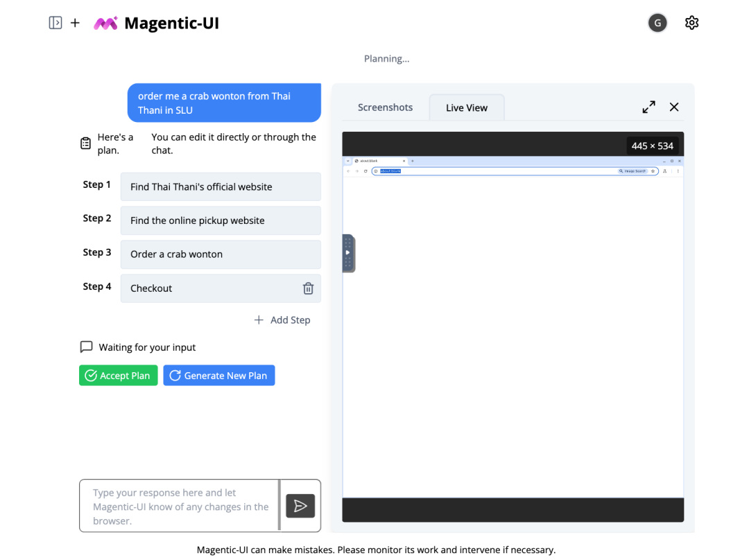
Task: Click the chat response input field
Action: click(x=180, y=505)
